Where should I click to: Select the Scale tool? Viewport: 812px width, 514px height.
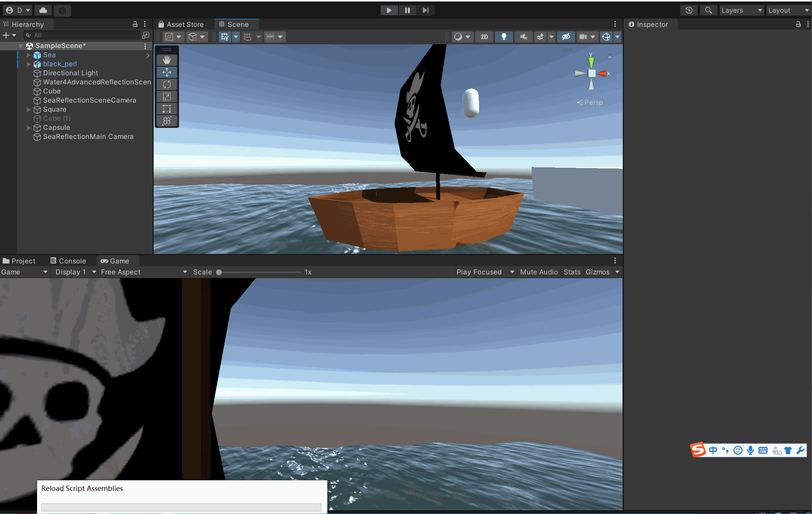point(166,97)
